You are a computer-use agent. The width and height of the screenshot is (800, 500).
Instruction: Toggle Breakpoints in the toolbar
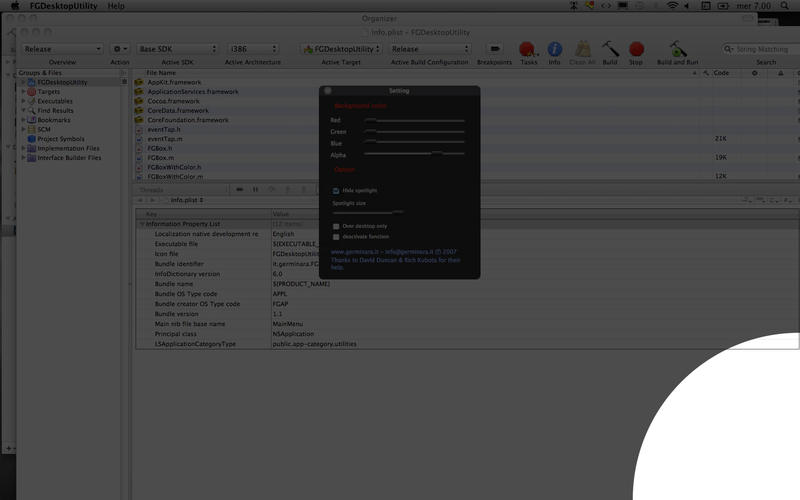[494, 49]
